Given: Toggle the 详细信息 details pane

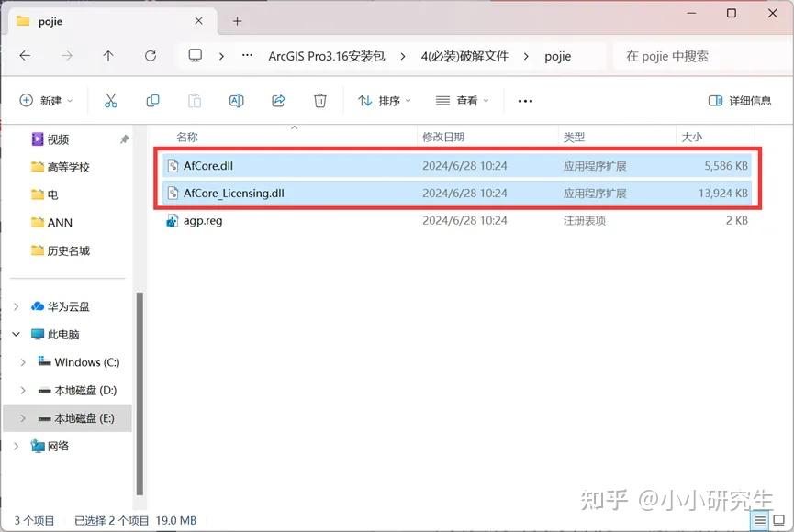Looking at the screenshot, I should pyautogui.click(x=740, y=101).
